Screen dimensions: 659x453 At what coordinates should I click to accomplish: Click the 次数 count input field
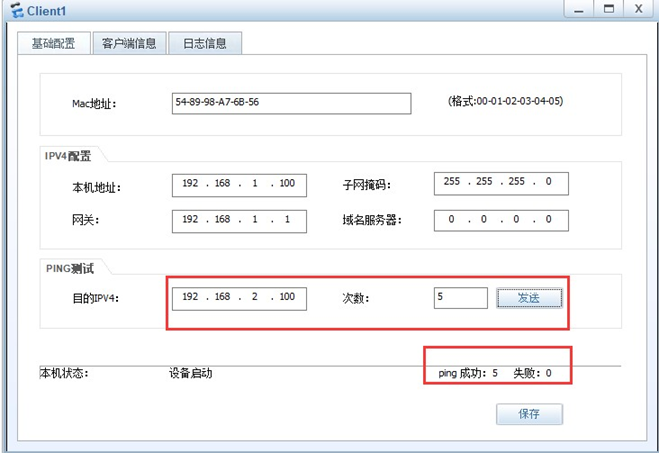click(x=461, y=298)
